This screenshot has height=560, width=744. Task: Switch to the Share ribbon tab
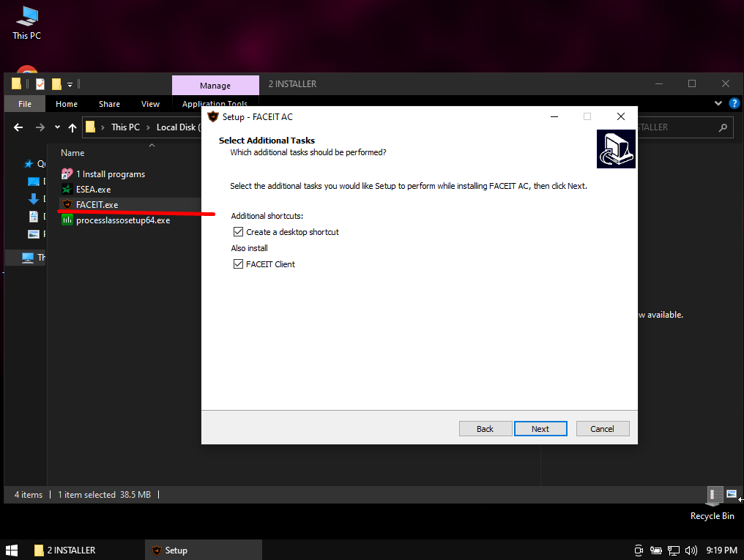[x=109, y=104]
